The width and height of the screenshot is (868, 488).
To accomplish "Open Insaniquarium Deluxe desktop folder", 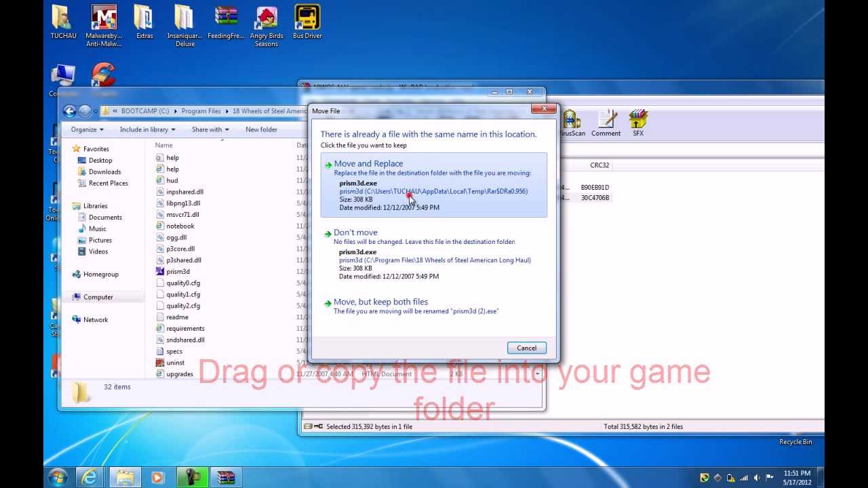I will click(185, 26).
